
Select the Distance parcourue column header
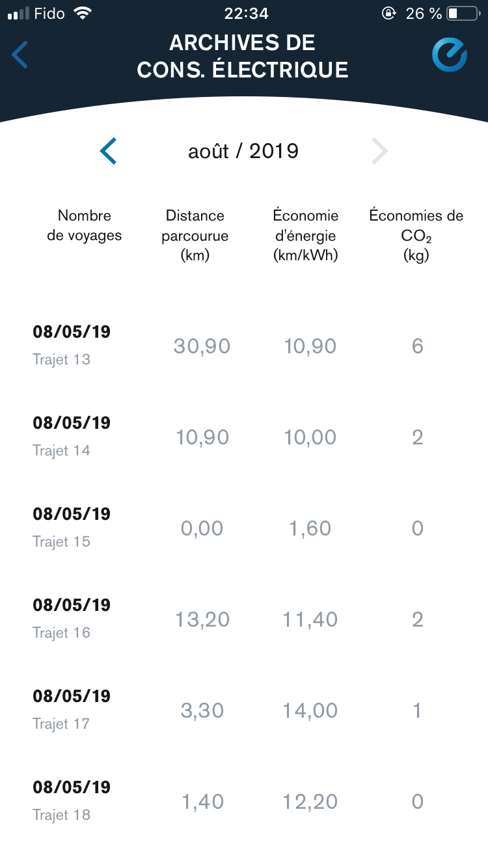[195, 235]
